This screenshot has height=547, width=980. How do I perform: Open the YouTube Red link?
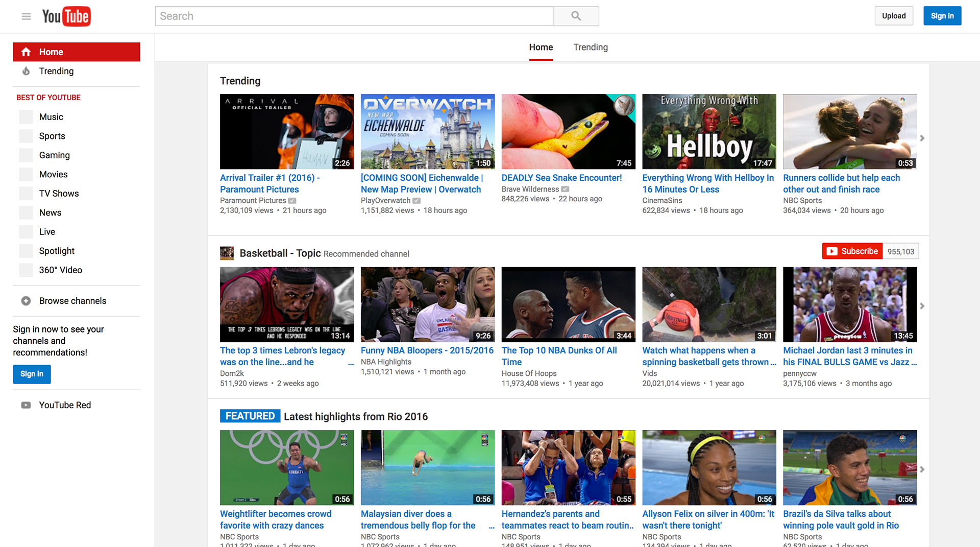tap(65, 405)
